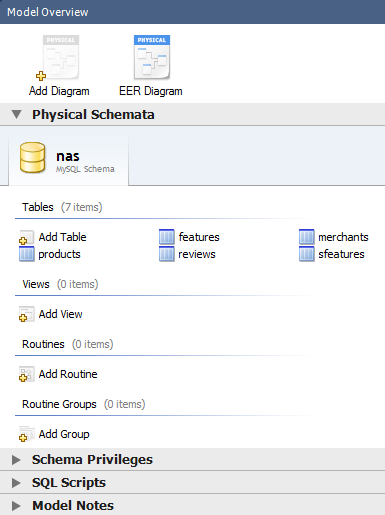The image size is (385, 515).
Task: Click the Model Overview panel title
Action: click(x=48, y=12)
